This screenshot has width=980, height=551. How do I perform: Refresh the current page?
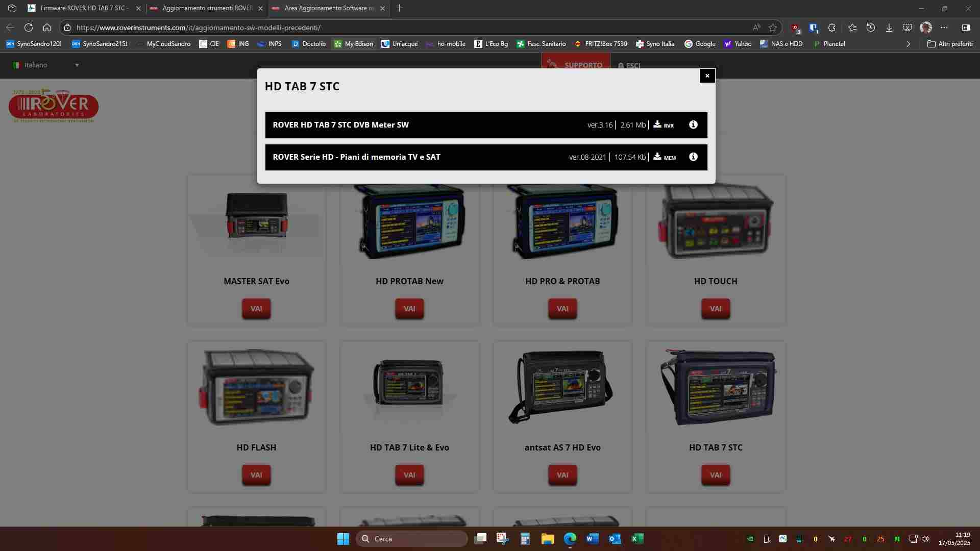click(29, 28)
